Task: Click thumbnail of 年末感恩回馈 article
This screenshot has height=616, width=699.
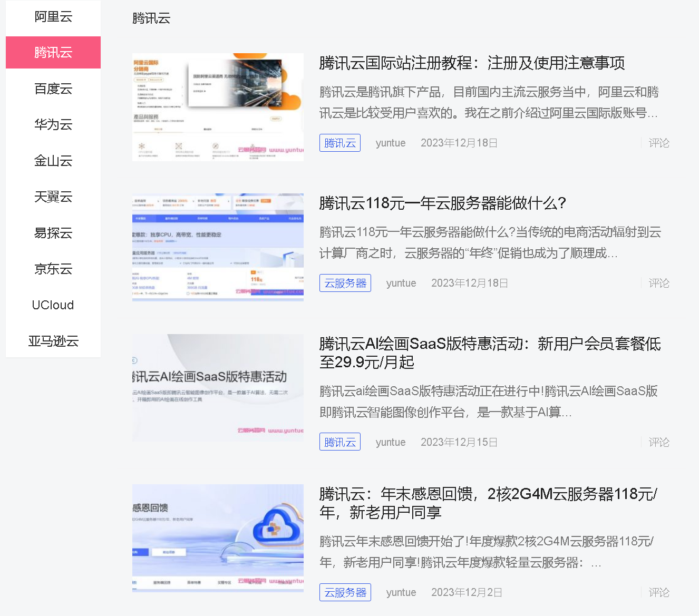Action: click(218, 538)
